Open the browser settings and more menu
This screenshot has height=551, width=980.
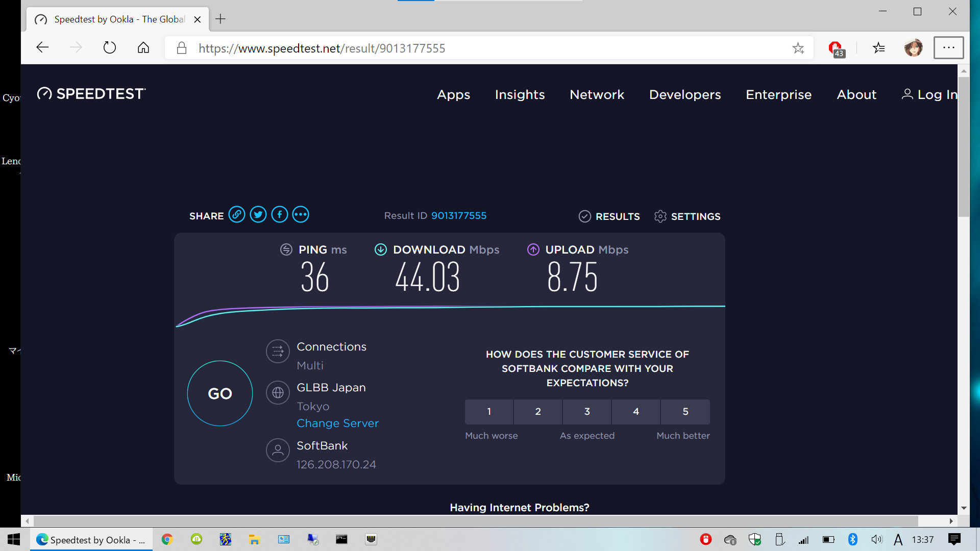coord(948,47)
